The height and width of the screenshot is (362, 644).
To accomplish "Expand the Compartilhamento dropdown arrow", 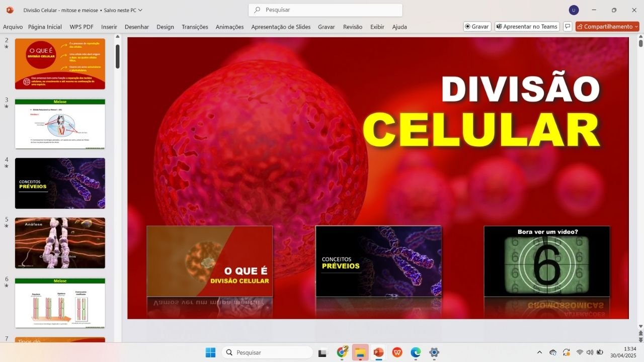I will click(x=636, y=27).
